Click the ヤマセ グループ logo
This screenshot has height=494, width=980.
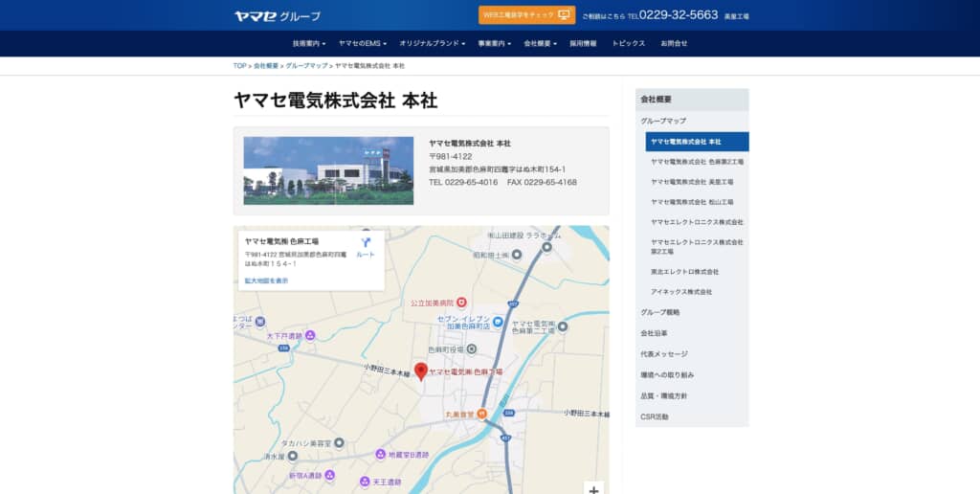[x=278, y=16]
